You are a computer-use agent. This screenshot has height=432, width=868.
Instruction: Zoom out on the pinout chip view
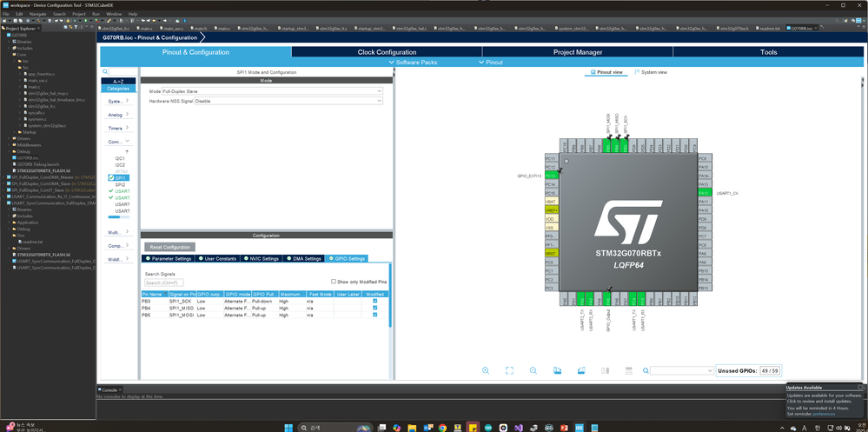coord(533,370)
